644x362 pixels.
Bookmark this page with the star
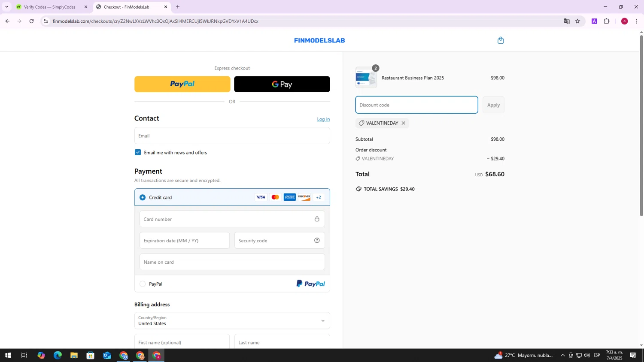click(x=578, y=21)
